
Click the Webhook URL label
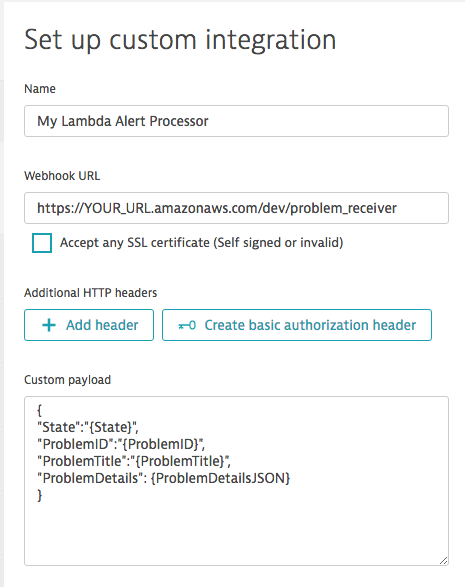point(62,176)
